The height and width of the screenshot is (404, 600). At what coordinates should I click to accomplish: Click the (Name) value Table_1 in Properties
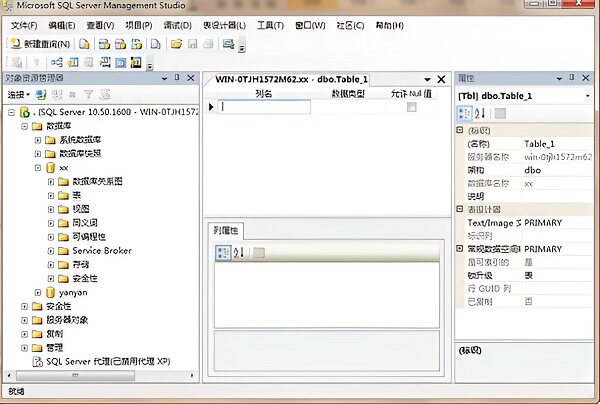539,144
